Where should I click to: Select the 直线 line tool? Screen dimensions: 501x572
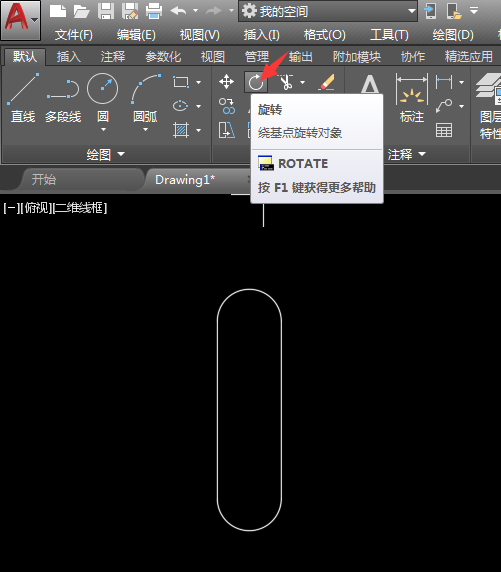(23, 98)
